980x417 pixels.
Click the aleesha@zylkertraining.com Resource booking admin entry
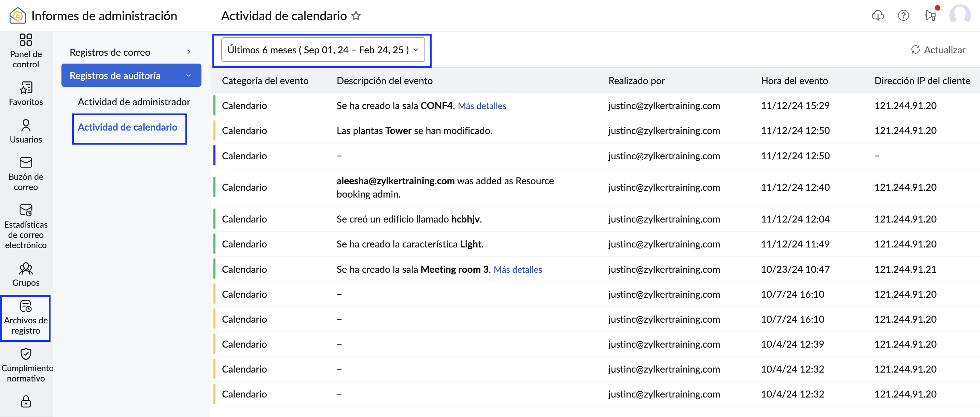[x=445, y=187]
